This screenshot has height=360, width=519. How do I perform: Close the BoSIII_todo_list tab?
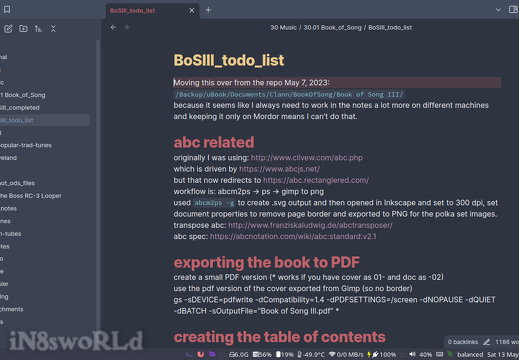coord(192,10)
